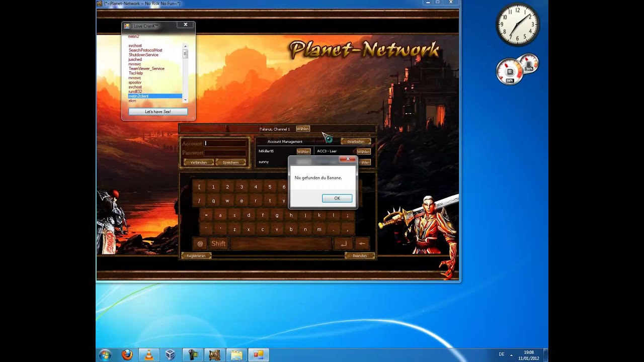Click the 'm' key on the virtual keyboard
Image resolution: width=644 pixels, height=362 pixels.
319,229
